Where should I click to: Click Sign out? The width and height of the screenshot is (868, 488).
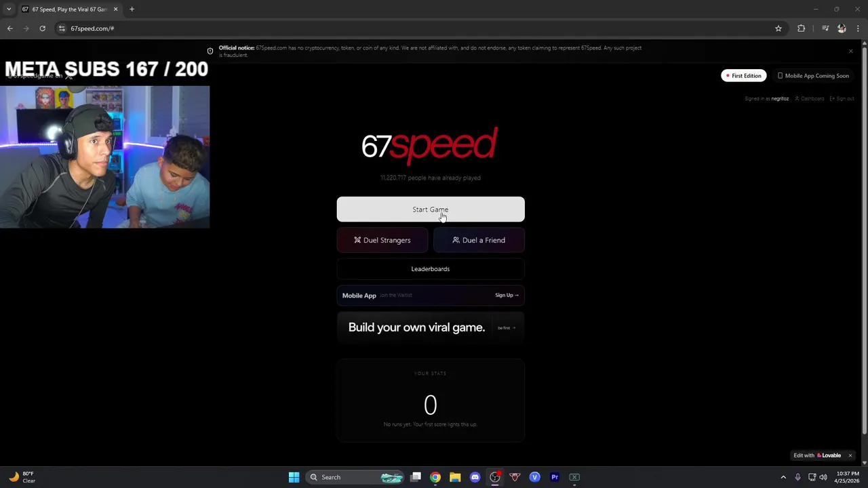[842, 99]
